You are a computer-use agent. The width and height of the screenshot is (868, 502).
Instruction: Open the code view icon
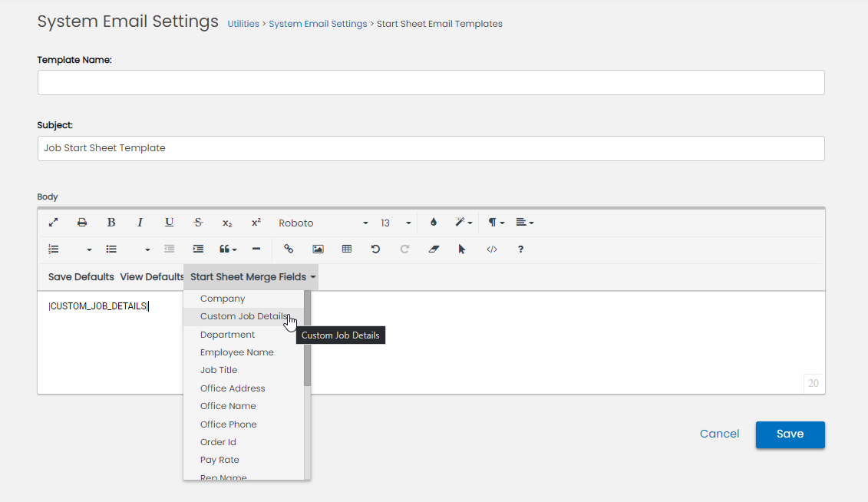(x=492, y=249)
